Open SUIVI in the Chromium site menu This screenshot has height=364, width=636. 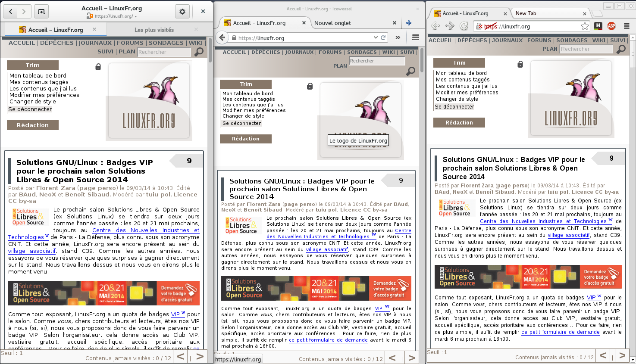[x=617, y=40]
